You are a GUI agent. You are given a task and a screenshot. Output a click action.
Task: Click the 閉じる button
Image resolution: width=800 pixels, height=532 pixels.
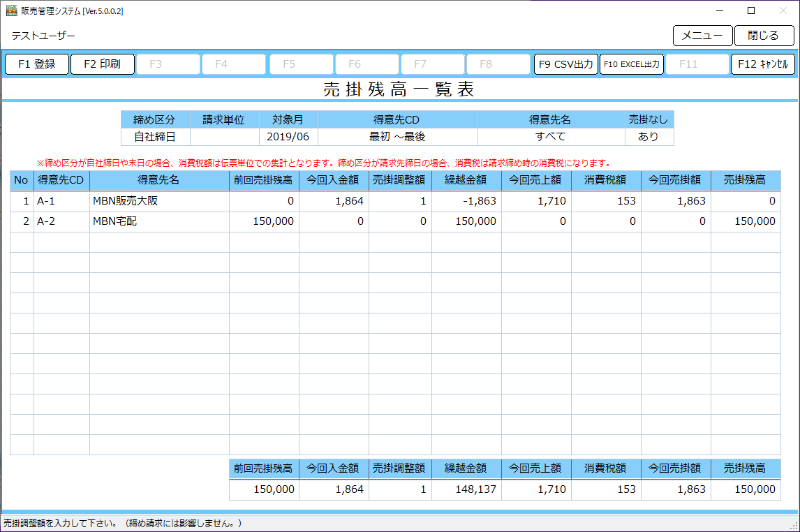tap(764, 36)
